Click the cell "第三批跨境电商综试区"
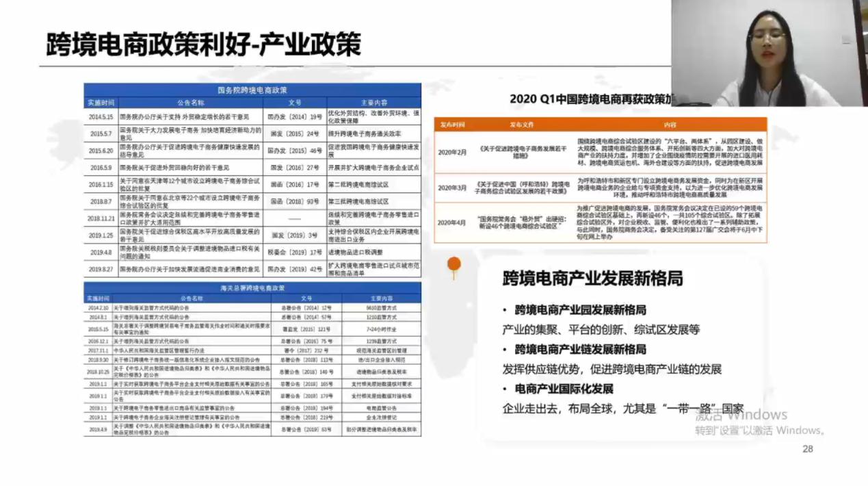The image size is (868, 486). (359, 202)
